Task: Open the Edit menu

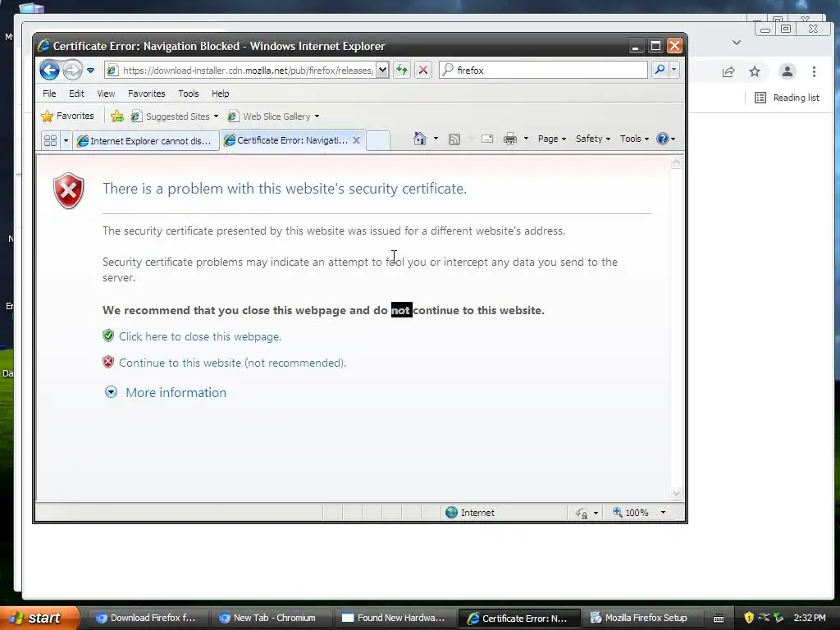Action: pyautogui.click(x=76, y=94)
